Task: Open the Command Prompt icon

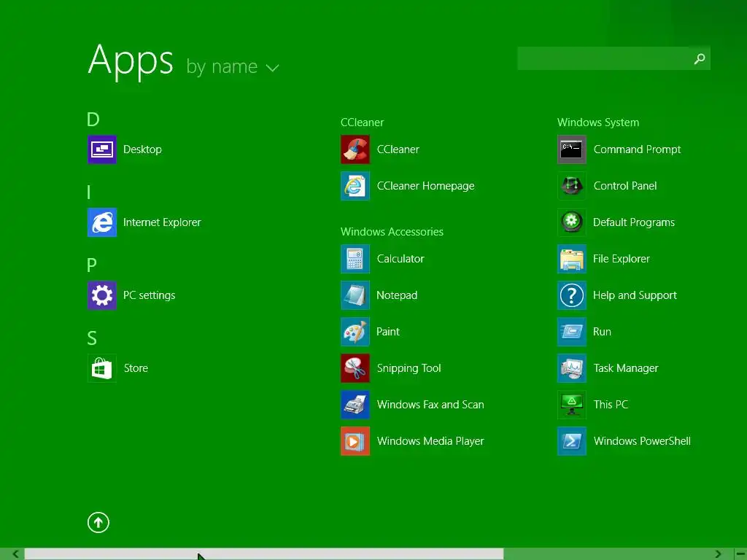Action: [x=572, y=149]
